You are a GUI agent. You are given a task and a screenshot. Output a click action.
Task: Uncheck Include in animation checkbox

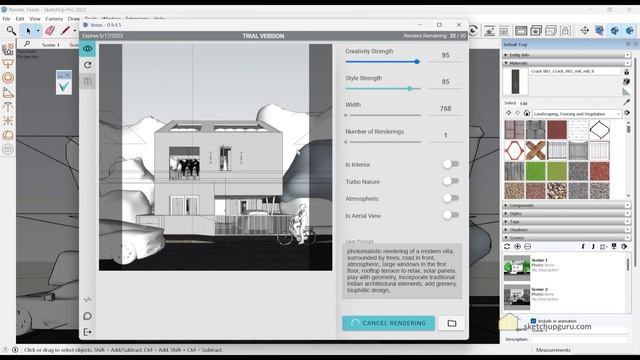[x=533, y=321]
